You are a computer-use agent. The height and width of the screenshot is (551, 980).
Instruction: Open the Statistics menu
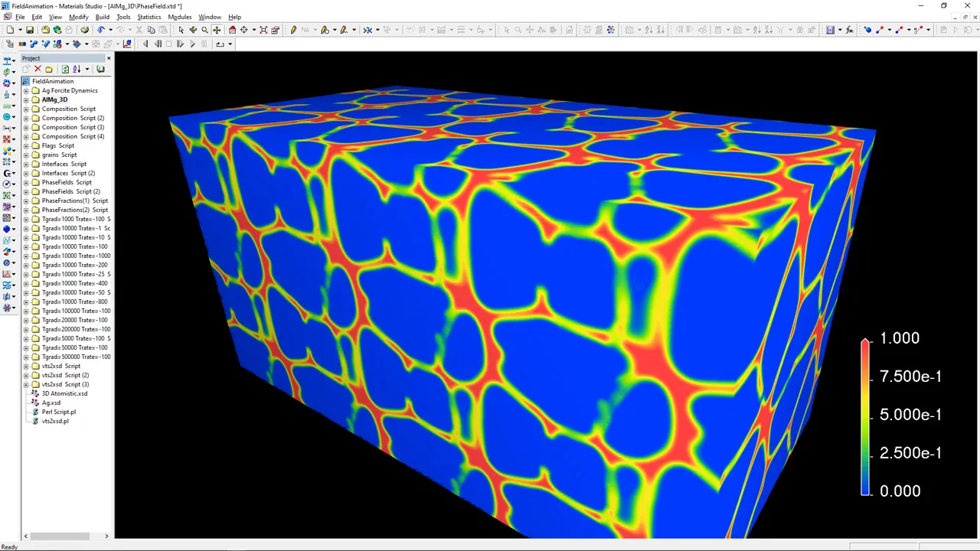tap(149, 17)
